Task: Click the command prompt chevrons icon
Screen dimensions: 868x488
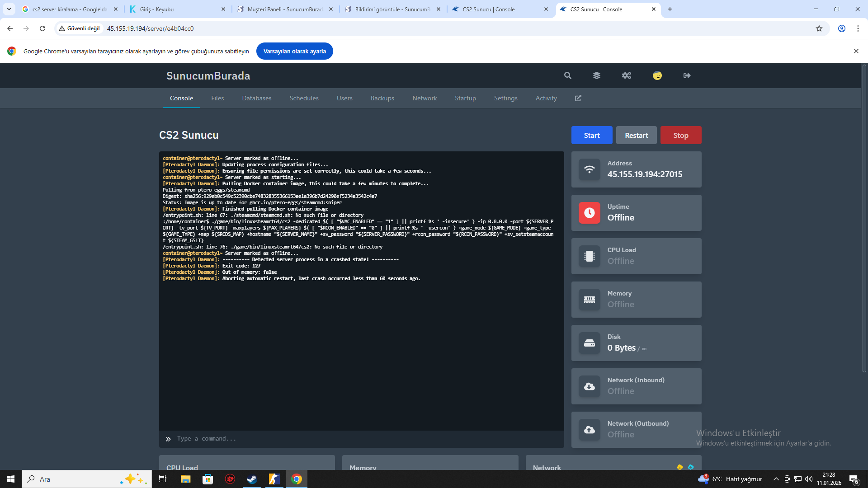Action: pos(168,439)
